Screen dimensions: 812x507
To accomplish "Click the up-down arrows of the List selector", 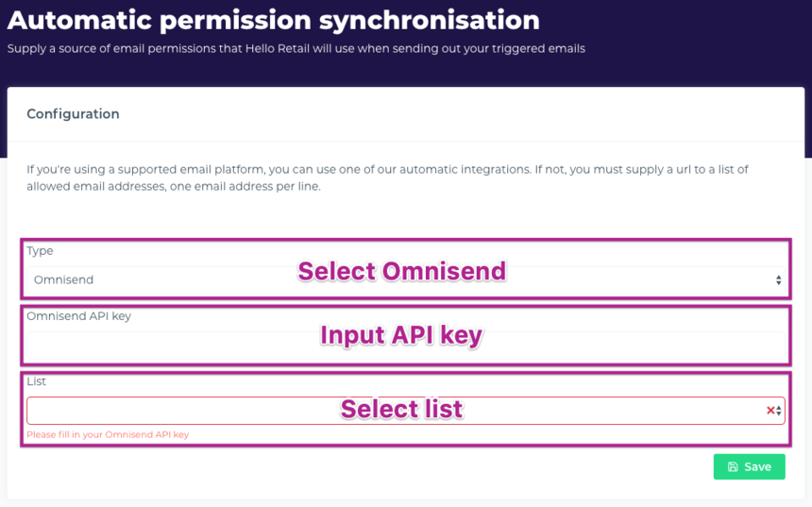I will [x=779, y=411].
